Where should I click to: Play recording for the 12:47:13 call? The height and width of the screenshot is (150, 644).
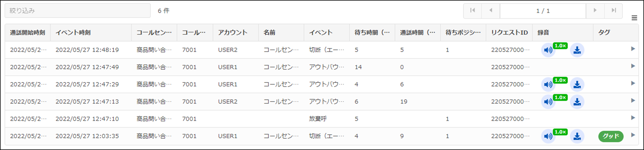pos(548,102)
